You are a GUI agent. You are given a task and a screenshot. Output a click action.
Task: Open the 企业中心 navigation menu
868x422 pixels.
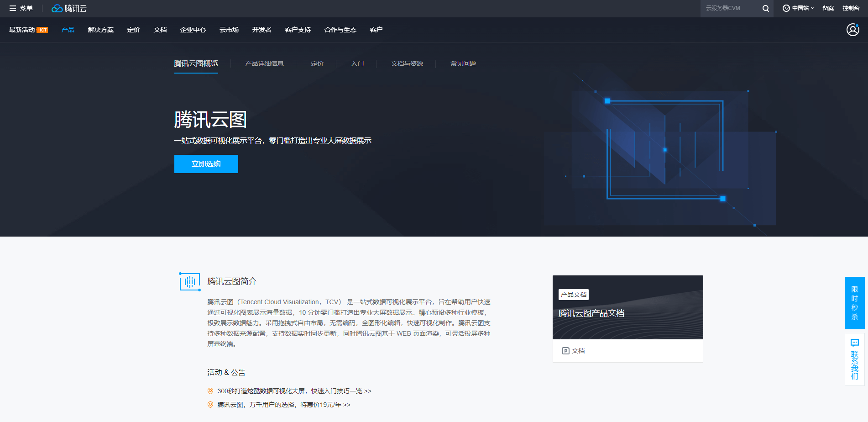(193, 30)
